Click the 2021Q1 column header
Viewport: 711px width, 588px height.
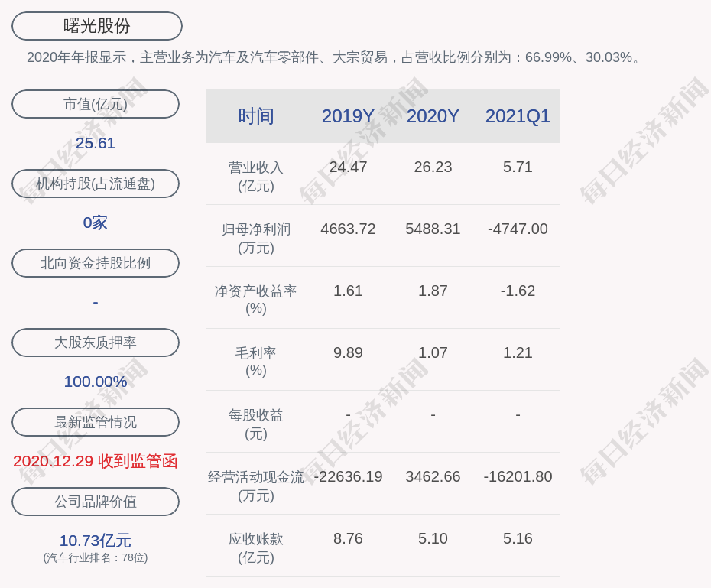pyautogui.click(x=518, y=116)
